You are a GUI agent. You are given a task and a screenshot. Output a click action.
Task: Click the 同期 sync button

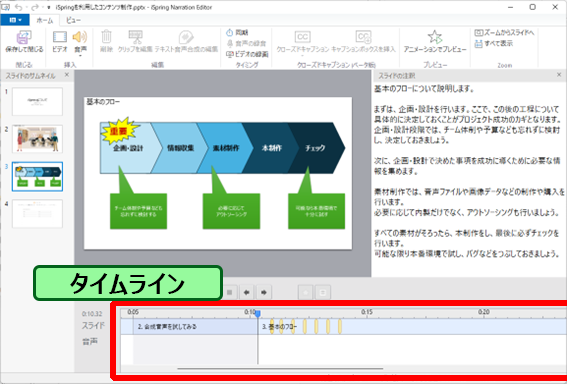(237, 33)
